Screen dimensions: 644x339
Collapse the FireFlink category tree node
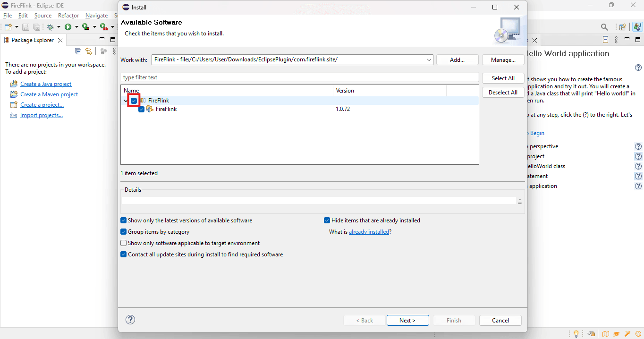126,101
